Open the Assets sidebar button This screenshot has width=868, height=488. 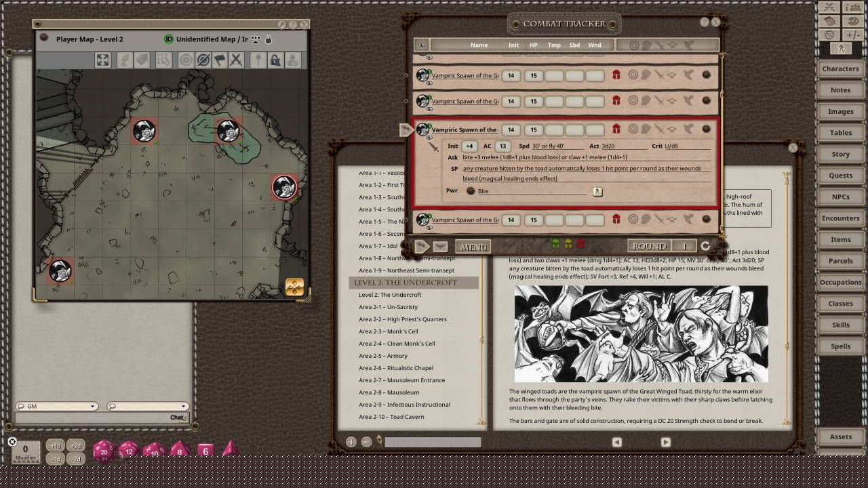(840, 436)
